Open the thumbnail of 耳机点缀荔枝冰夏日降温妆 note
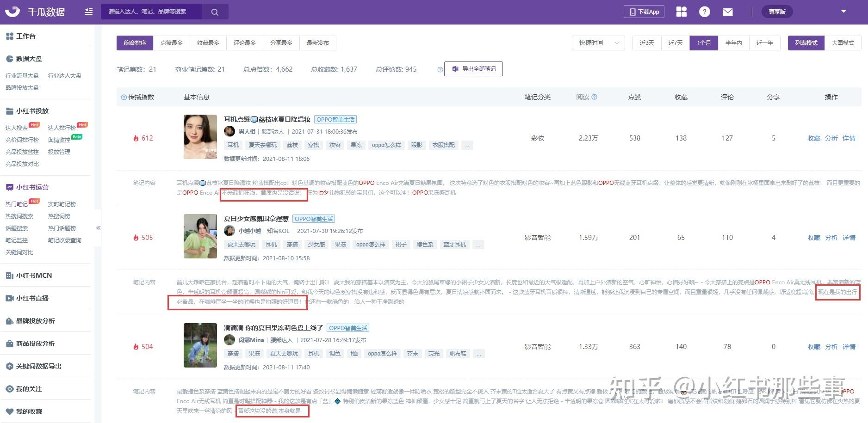 pyautogui.click(x=200, y=137)
